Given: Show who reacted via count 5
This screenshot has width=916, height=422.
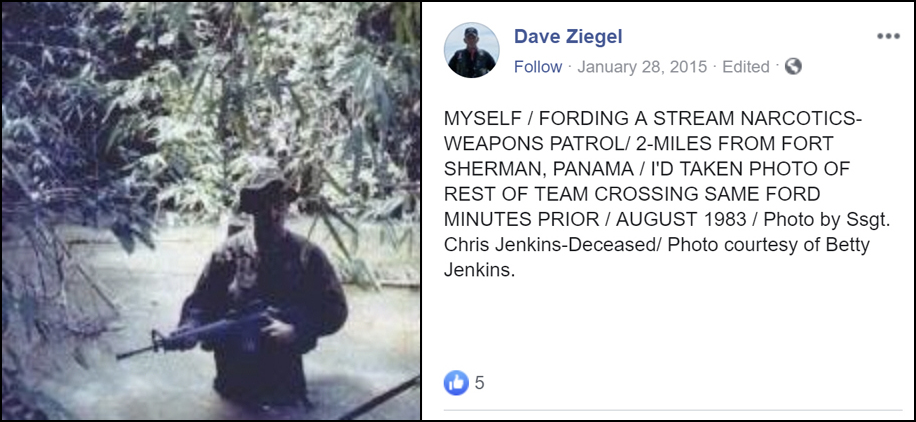Looking at the screenshot, I should pyautogui.click(x=479, y=383).
